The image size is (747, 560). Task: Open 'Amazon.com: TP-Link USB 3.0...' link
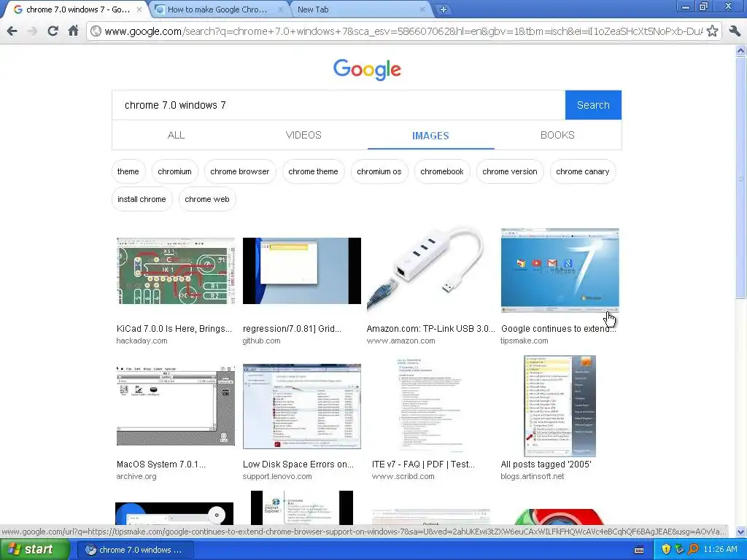click(x=430, y=329)
